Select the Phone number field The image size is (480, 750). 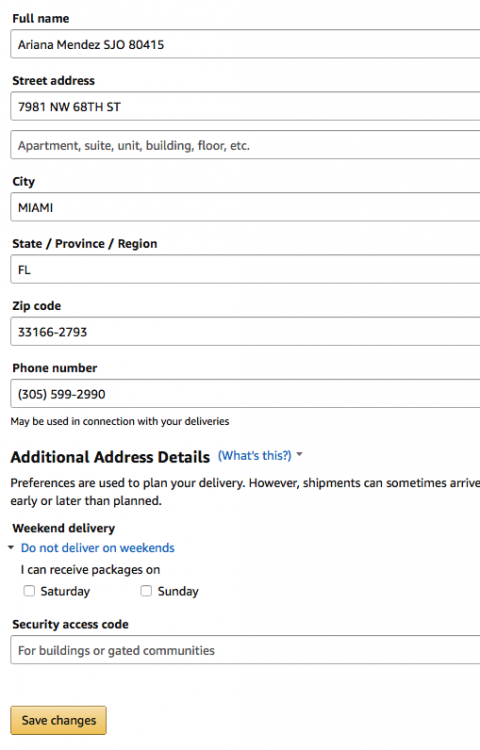click(245, 394)
